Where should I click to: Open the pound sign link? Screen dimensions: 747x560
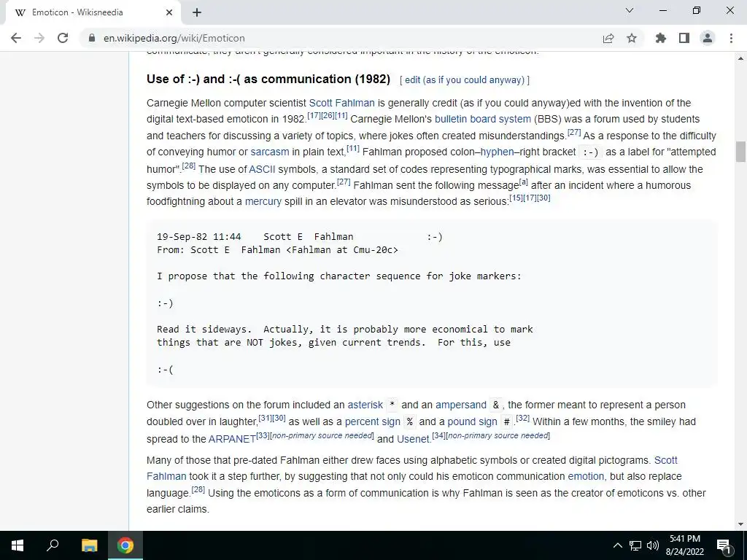pyautogui.click(x=472, y=422)
